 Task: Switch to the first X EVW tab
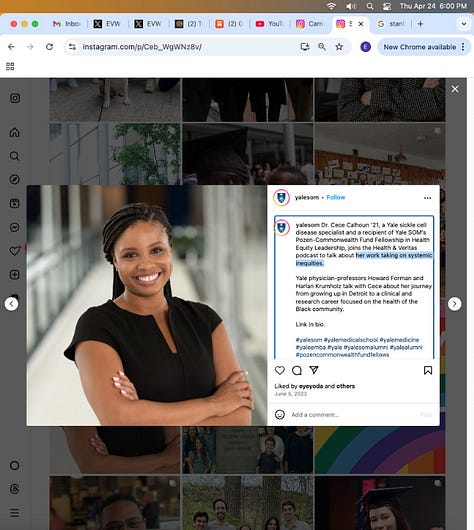coord(107,24)
